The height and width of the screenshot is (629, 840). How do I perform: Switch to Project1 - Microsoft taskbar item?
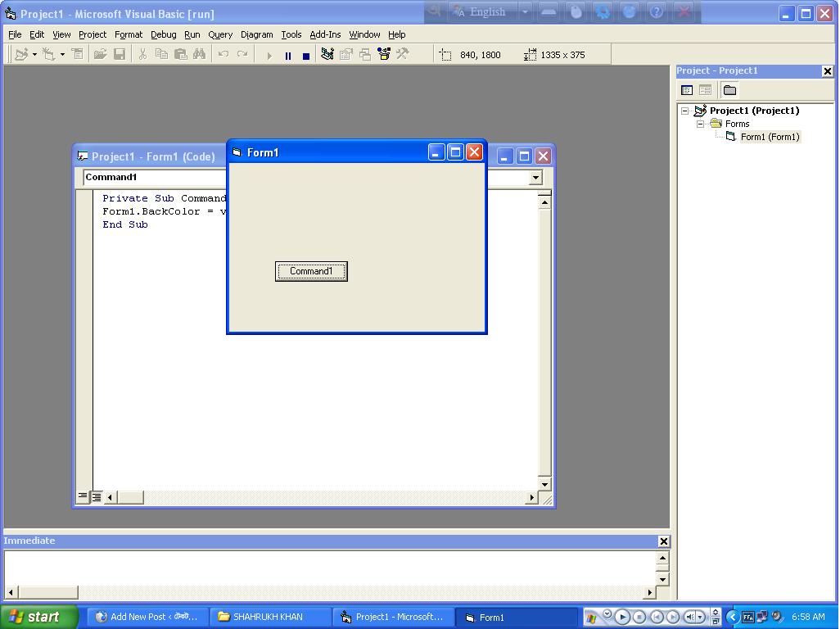coord(393,618)
